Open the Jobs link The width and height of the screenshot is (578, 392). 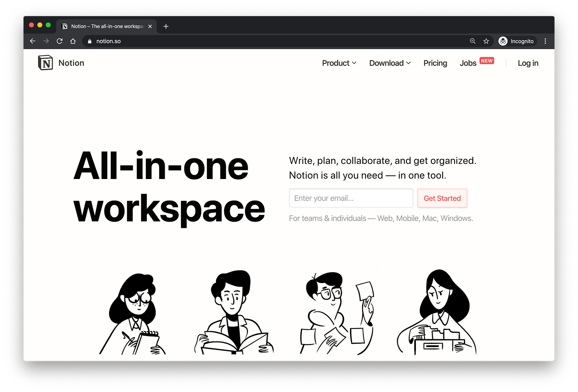point(468,63)
